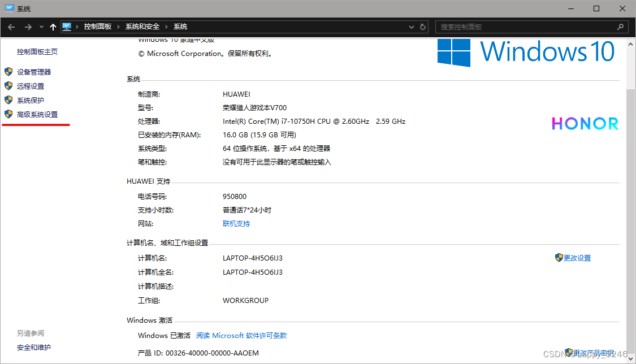Click shield icon beside 远程设置
Screen dimensions: 636x364
click(8, 86)
